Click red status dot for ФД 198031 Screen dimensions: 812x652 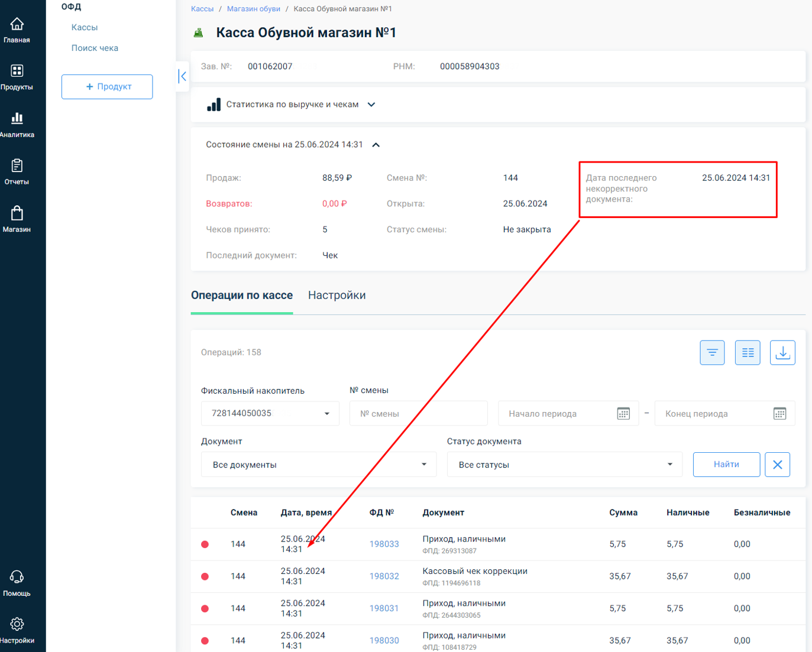205,608
